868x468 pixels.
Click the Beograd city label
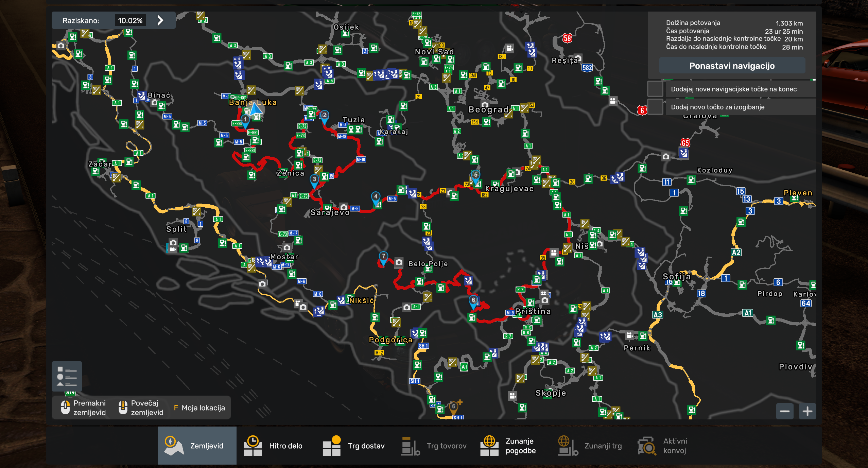(x=488, y=109)
